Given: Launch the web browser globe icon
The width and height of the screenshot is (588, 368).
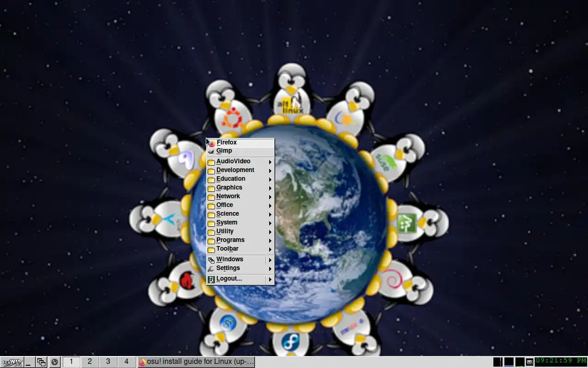Looking at the screenshot, I should pos(54,362).
